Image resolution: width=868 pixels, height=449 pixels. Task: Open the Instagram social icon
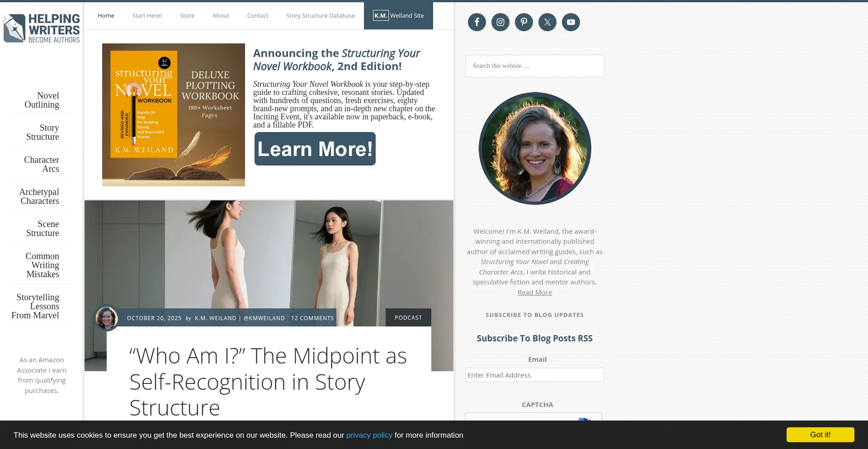click(500, 22)
